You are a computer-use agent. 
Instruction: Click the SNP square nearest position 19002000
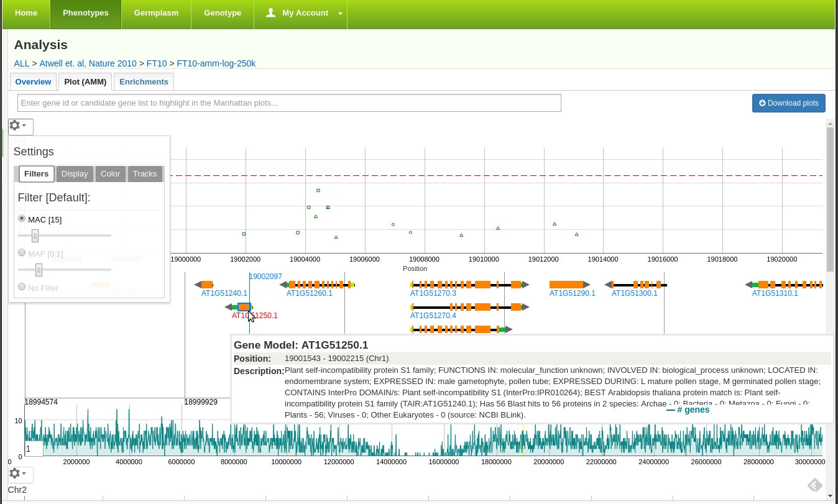pos(244,234)
